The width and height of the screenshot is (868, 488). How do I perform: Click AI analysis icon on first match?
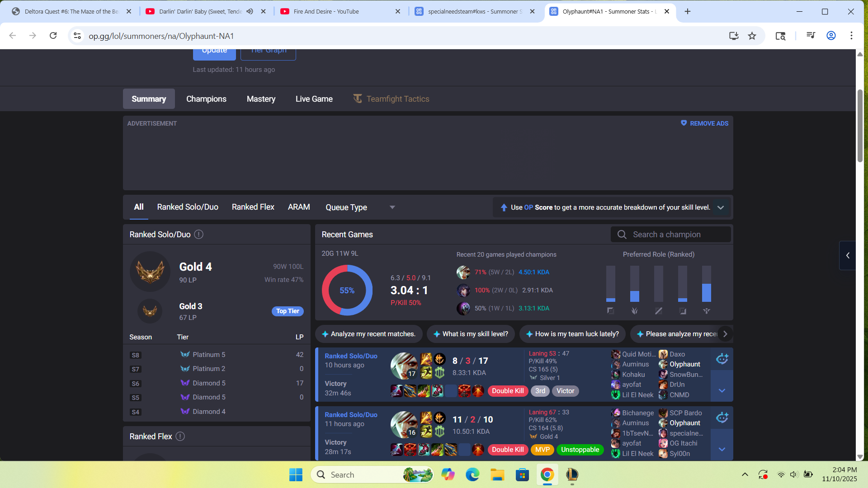pyautogui.click(x=722, y=359)
